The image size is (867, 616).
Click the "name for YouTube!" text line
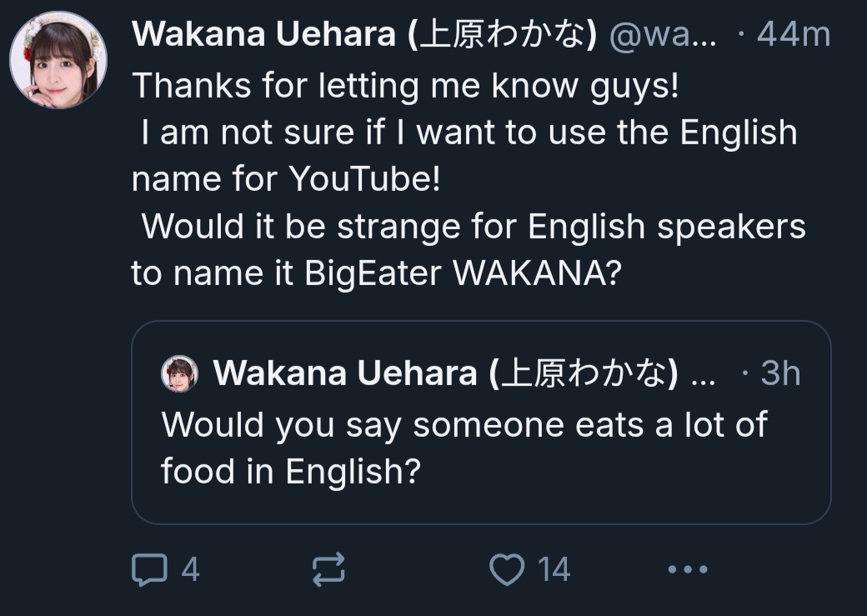tap(285, 180)
